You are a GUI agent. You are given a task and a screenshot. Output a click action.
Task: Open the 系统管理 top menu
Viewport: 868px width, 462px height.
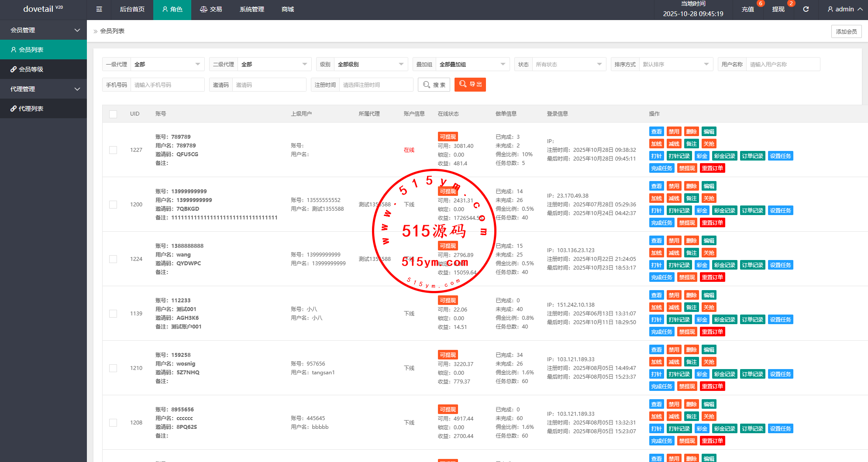[251, 9]
